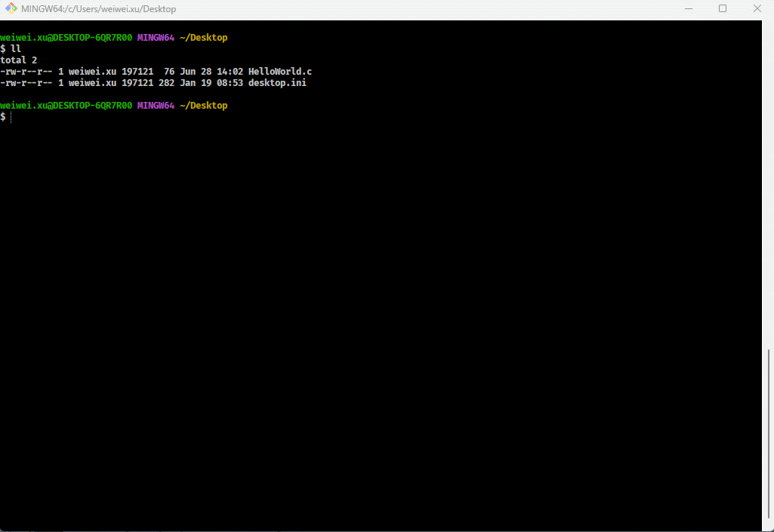Maximize the Git Bash terminal window
Image resolution: width=774 pixels, height=532 pixels.
(723, 8)
